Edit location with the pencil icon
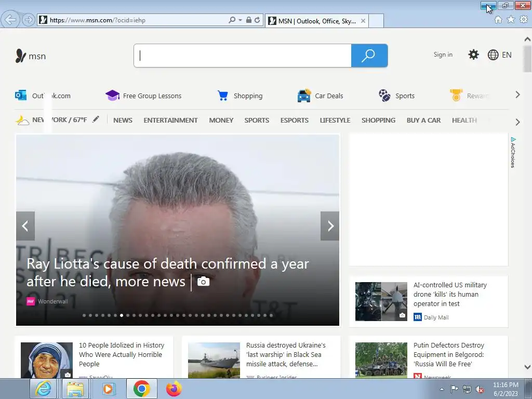The image size is (532, 399). [96, 119]
